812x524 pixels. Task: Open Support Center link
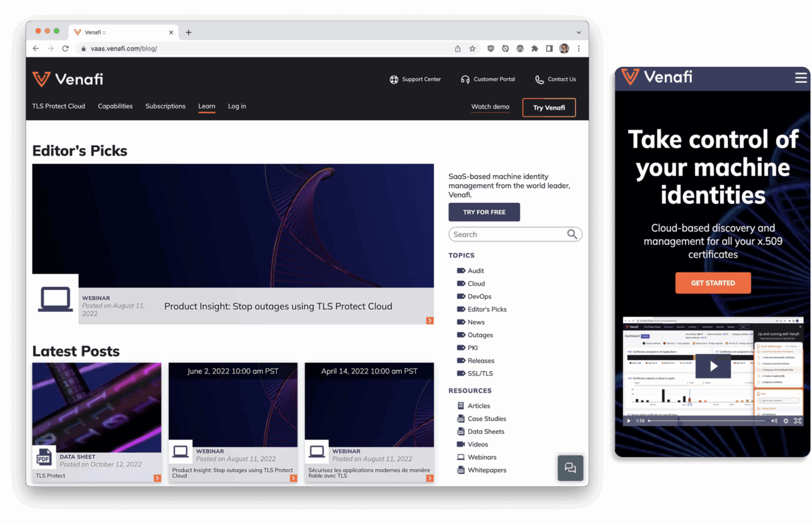[x=415, y=79]
